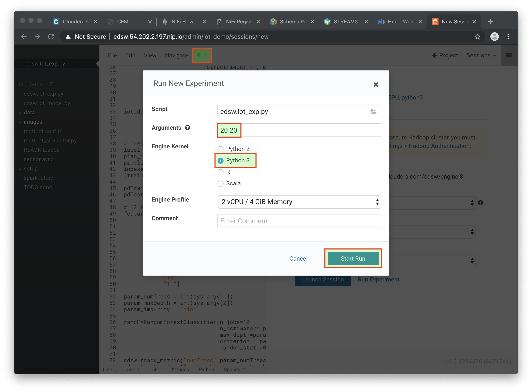
Task: Click the Run Experiment link
Action: click(x=378, y=279)
